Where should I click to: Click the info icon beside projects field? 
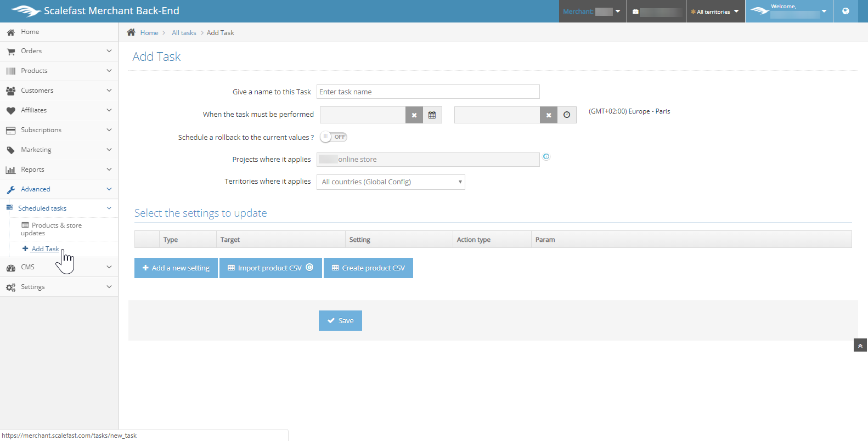pyautogui.click(x=546, y=157)
